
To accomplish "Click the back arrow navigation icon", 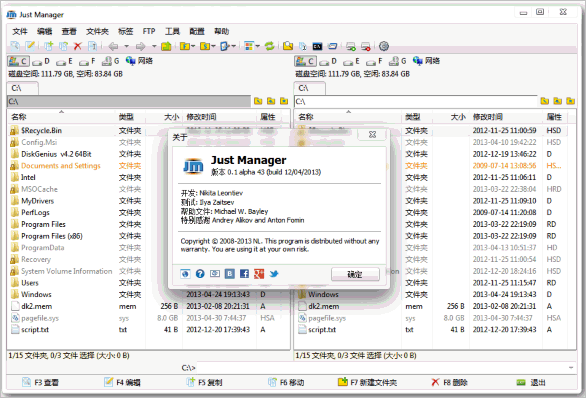I will click(x=113, y=46).
